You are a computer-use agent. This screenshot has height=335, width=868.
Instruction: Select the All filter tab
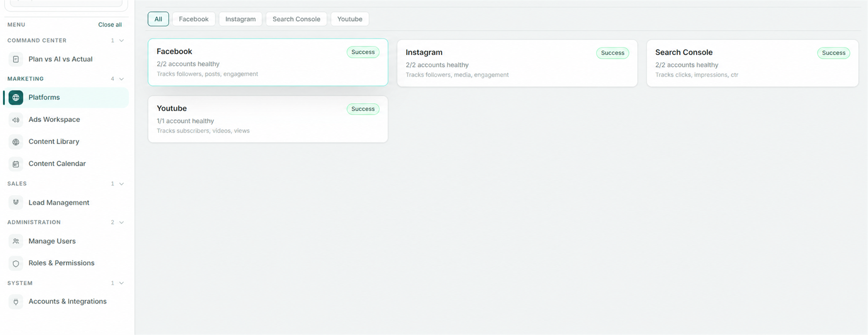158,19
